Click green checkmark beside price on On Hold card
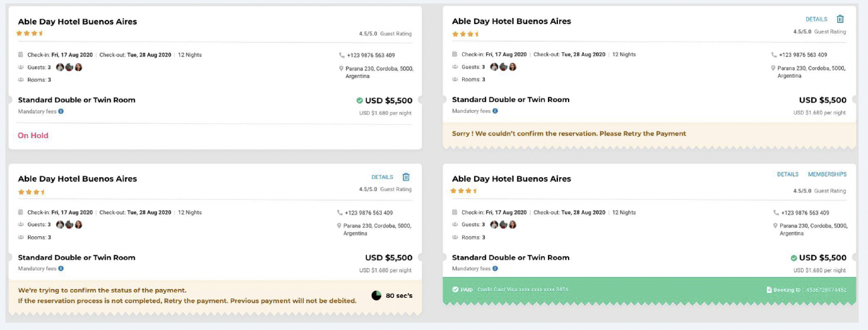This screenshot has width=868, height=330. 360,101
